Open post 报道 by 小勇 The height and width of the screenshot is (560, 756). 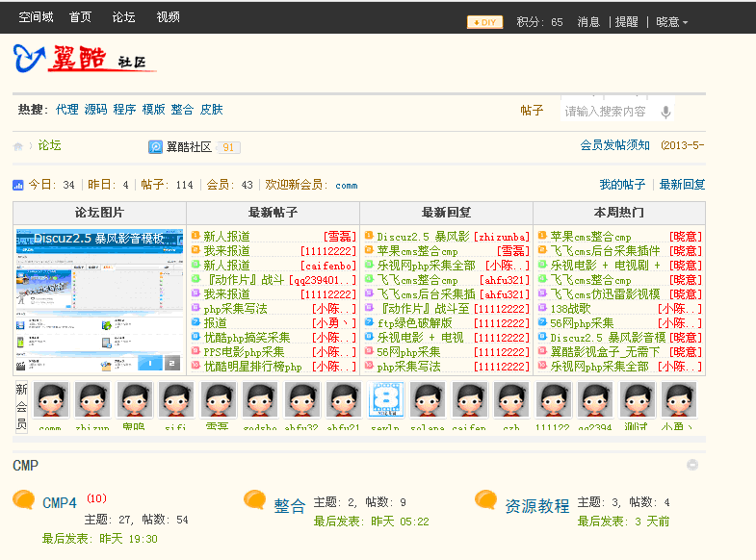(215, 323)
